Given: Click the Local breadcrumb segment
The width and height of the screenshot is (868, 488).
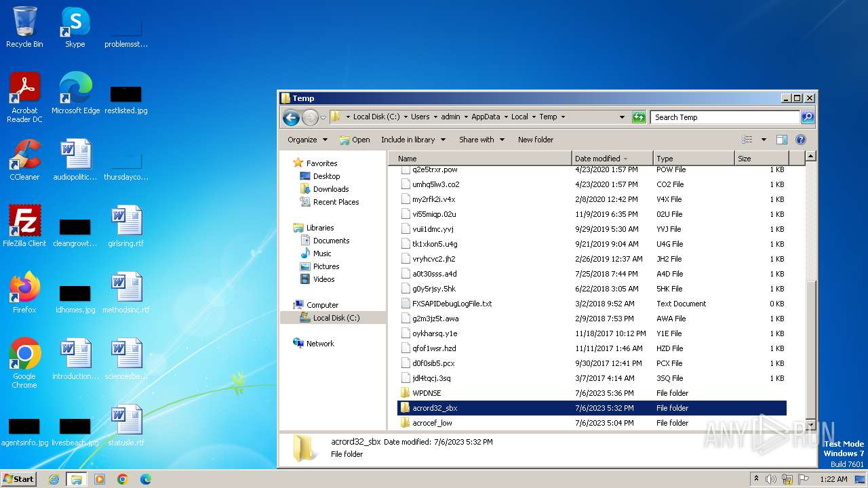Looking at the screenshot, I should [519, 117].
